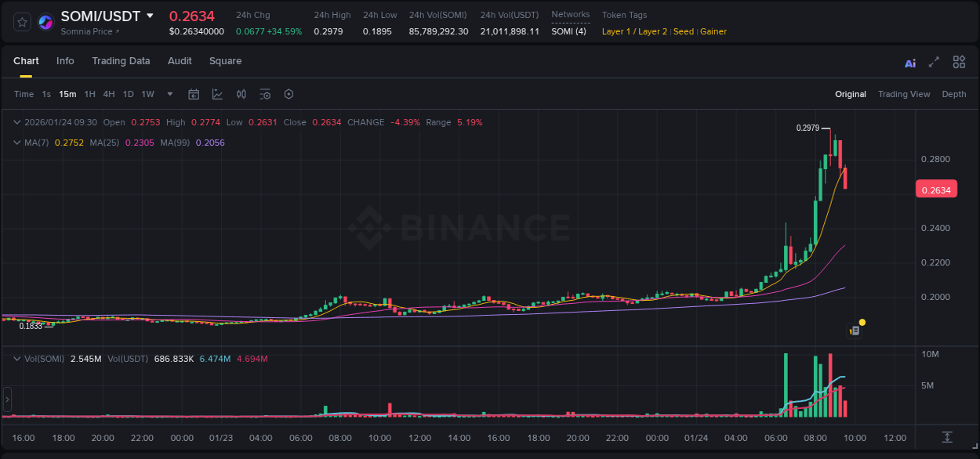The image size is (980, 459).
Task: Collapse the MA indicator row chevron
Action: (x=17, y=143)
